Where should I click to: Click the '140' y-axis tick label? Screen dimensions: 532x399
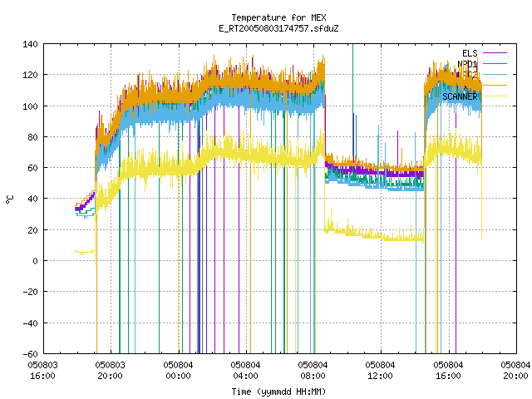(30, 44)
